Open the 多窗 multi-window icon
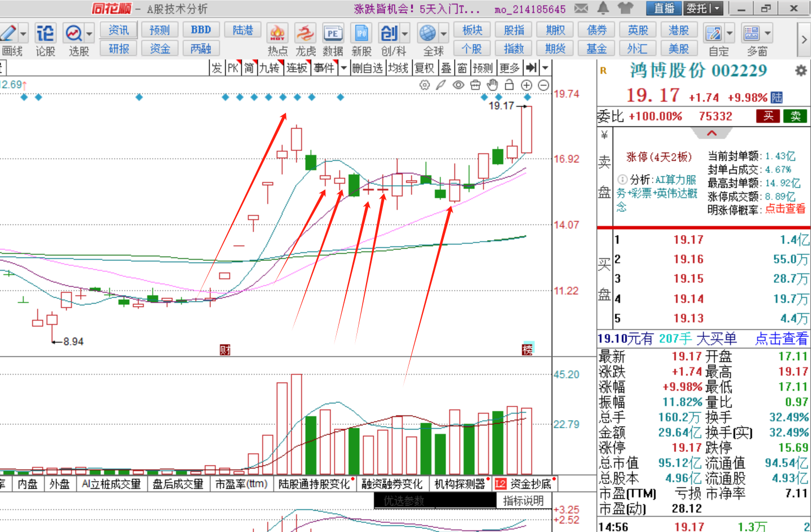811x532 pixels. point(752,33)
